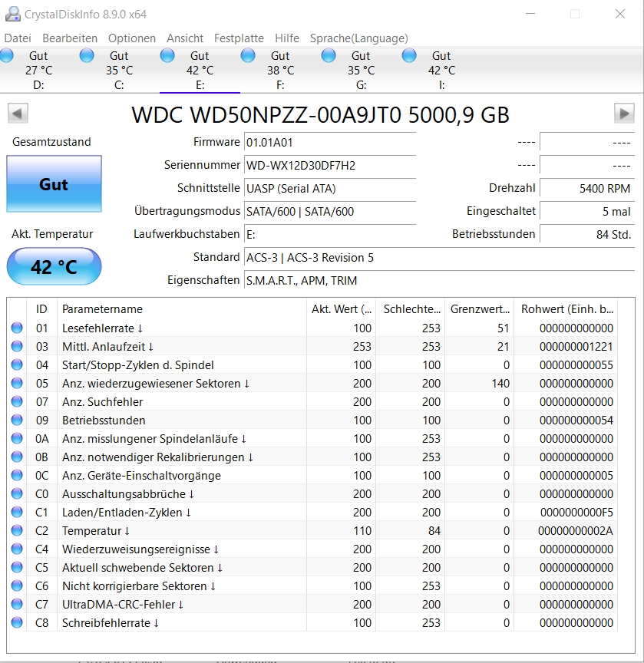Click the status dot for Mittl. Anlaufzeit
The width and height of the screenshot is (644, 663).
point(17,346)
